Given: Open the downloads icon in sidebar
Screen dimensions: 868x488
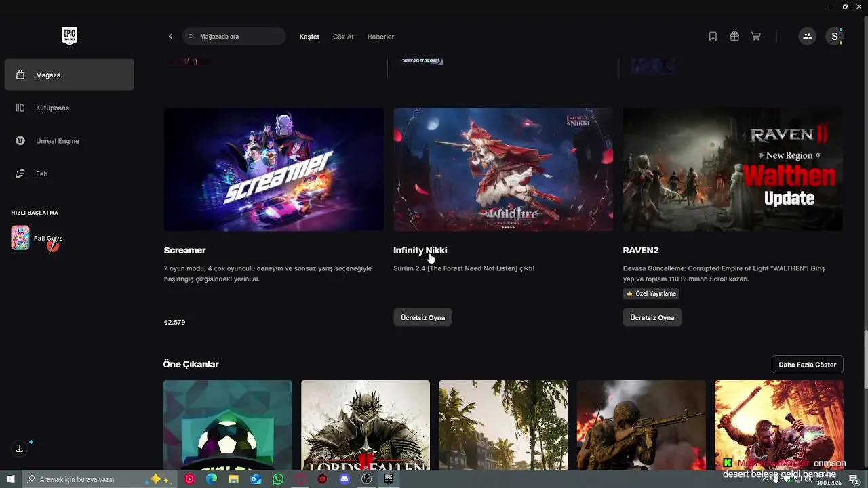Looking at the screenshot, I should [x=20, y=448].
